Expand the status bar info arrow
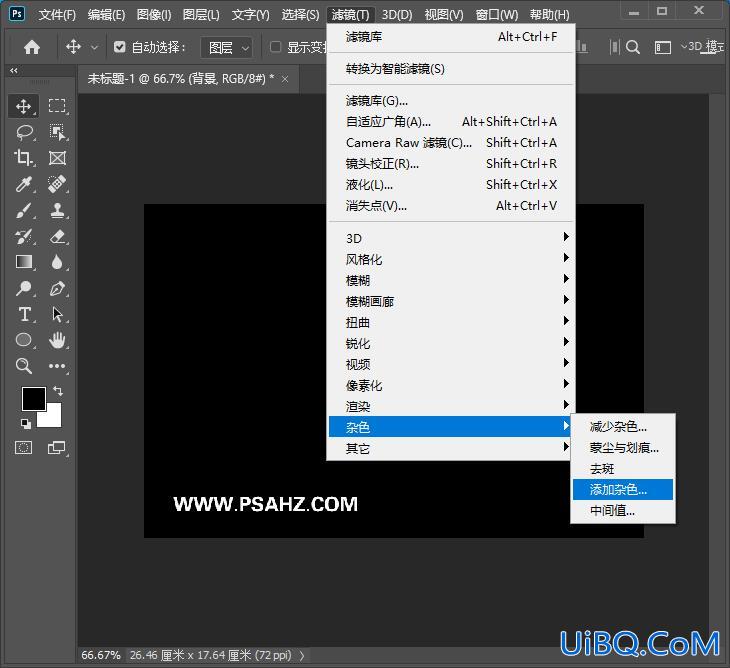The width and height of the screenshot is (730, 668). (302, 655)
